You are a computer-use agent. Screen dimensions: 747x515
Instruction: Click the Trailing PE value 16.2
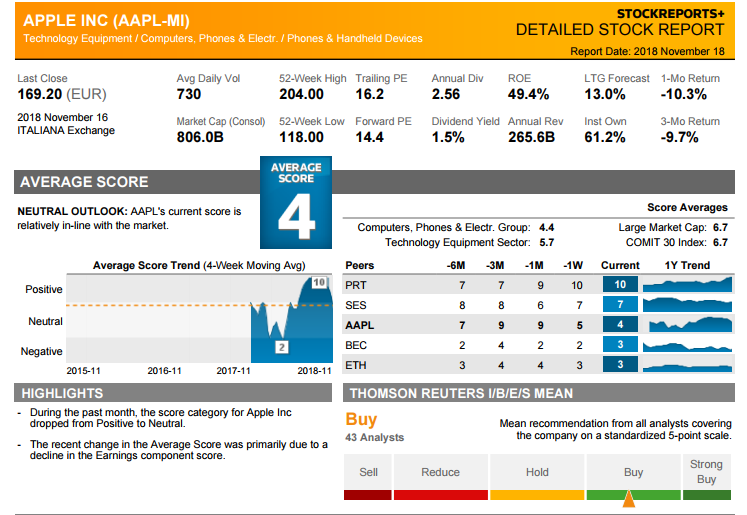point(369,94)
